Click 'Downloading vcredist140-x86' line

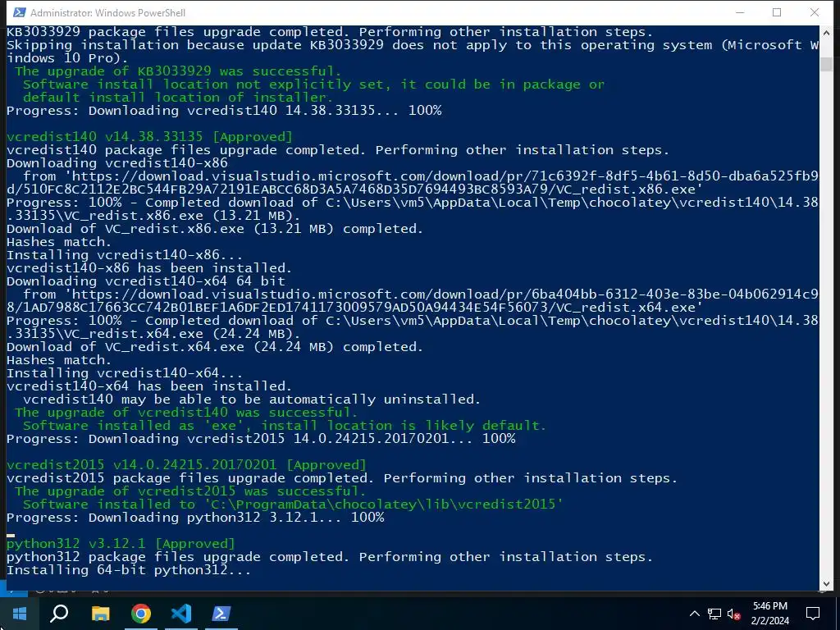click(x=116, y=163)
